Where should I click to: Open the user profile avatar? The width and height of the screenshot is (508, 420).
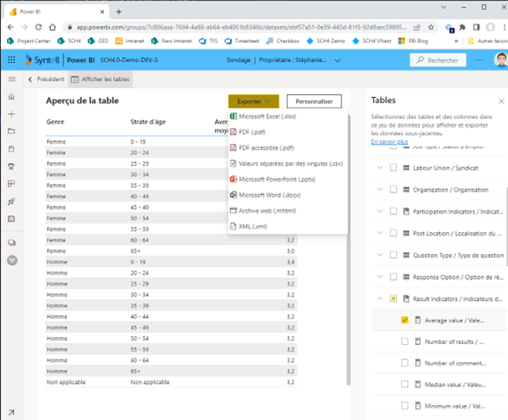(x=501, y=60)
